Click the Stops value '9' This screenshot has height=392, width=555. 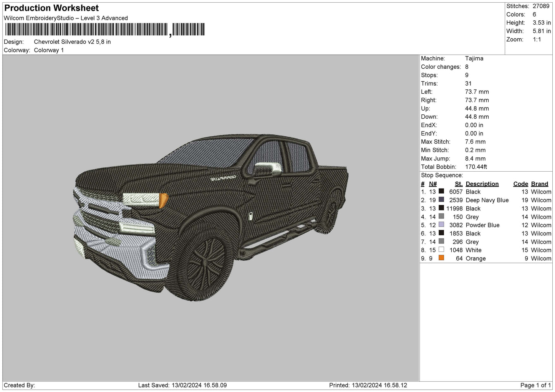(467, 75)
